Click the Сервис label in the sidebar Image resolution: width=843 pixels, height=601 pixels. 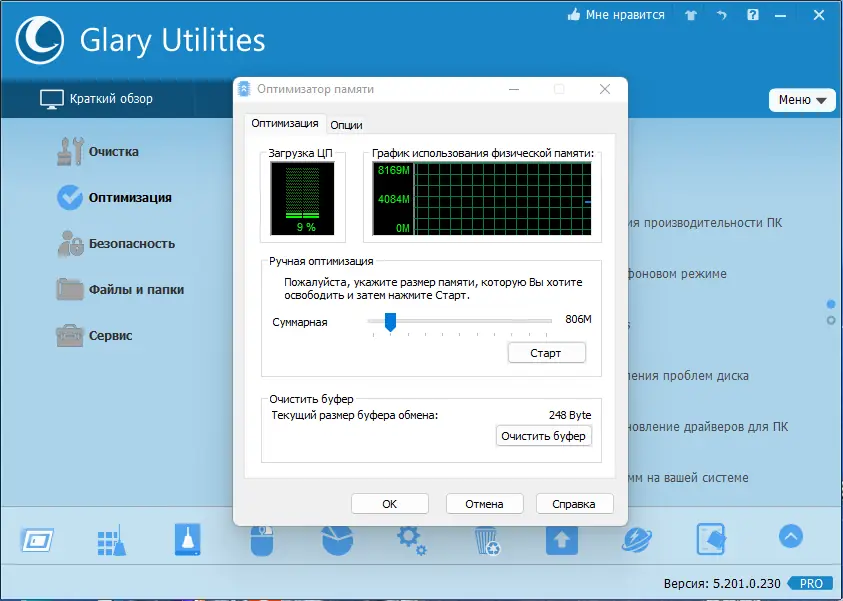point(110,335)
